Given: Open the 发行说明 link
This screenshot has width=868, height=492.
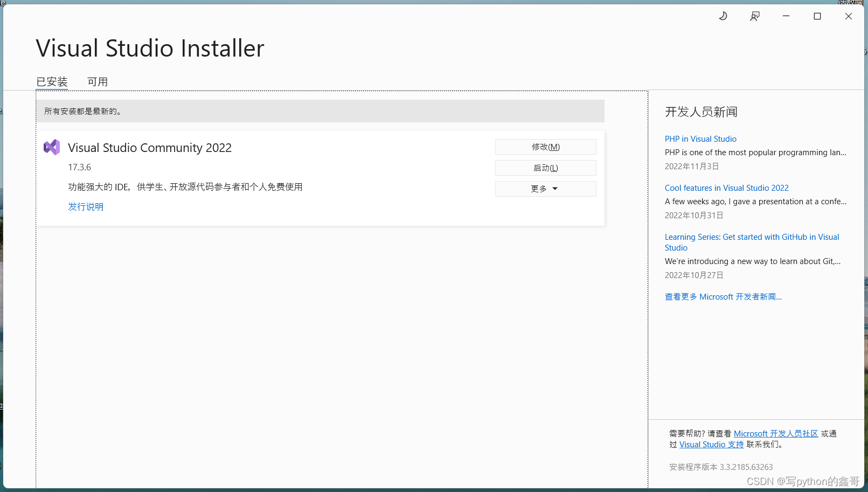Looking at the screenshot, I should (x=85, y=206).
